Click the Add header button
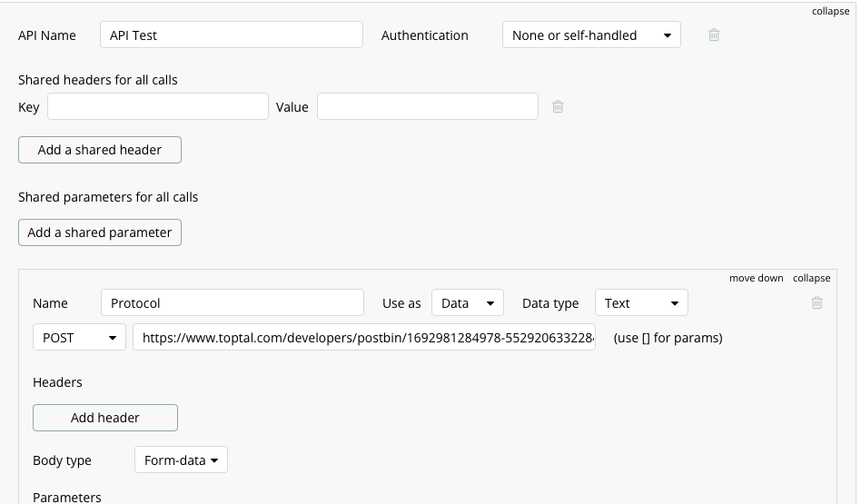This screenshot has height=504, width=861. pos(105,418)
